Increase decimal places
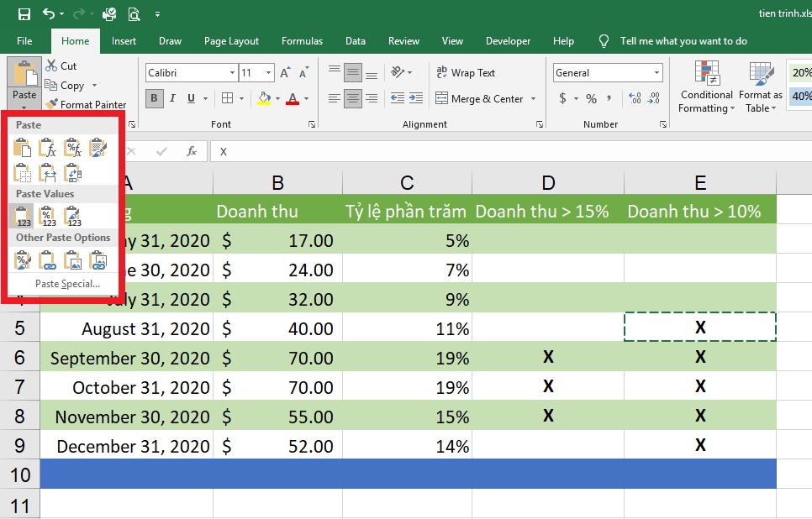Viewport: 812px width, 519px height. (635, 98)
